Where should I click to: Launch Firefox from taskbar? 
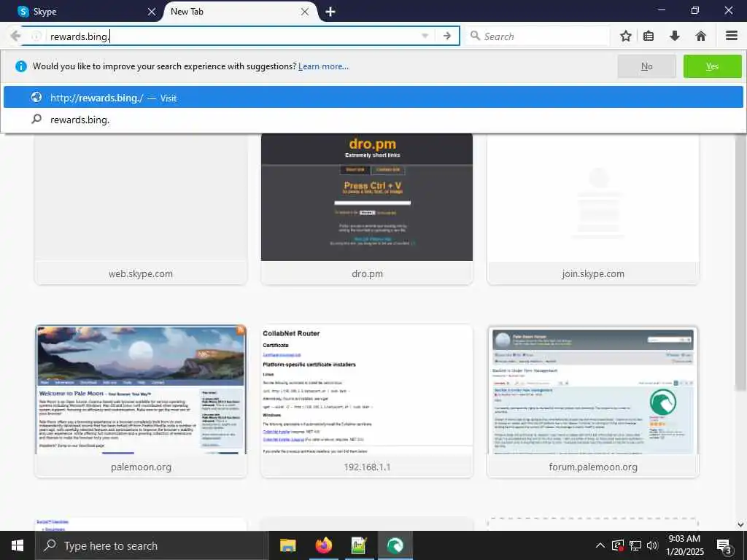coord(323,545)
